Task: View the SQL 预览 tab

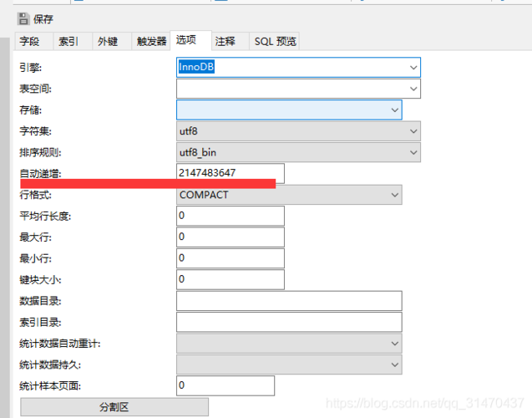Action: 274,42
